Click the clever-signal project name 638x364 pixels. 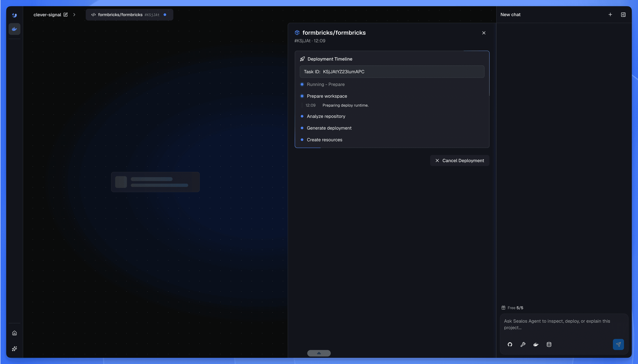pos(47,15)
